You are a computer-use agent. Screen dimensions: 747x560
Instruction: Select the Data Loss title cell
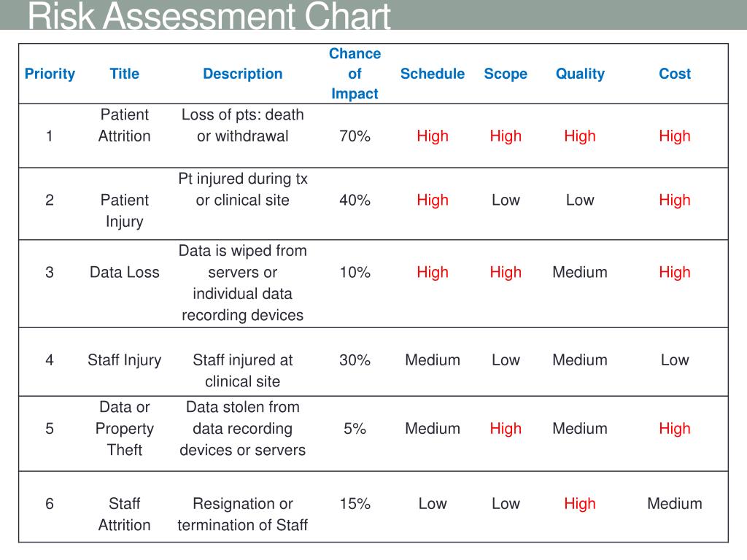click(124, 273)
